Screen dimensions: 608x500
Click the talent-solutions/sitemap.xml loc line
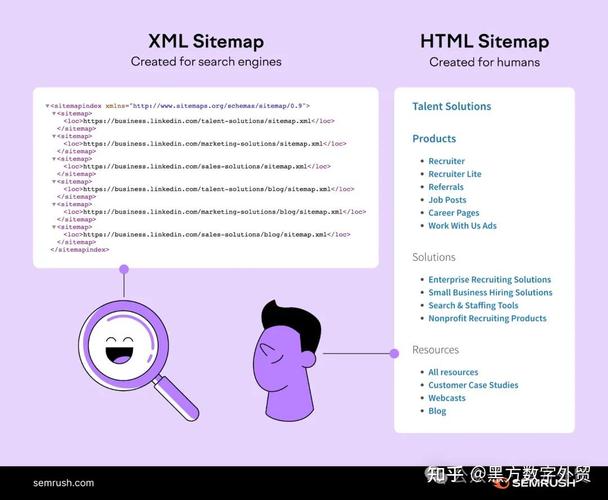(x=199, y=121)
